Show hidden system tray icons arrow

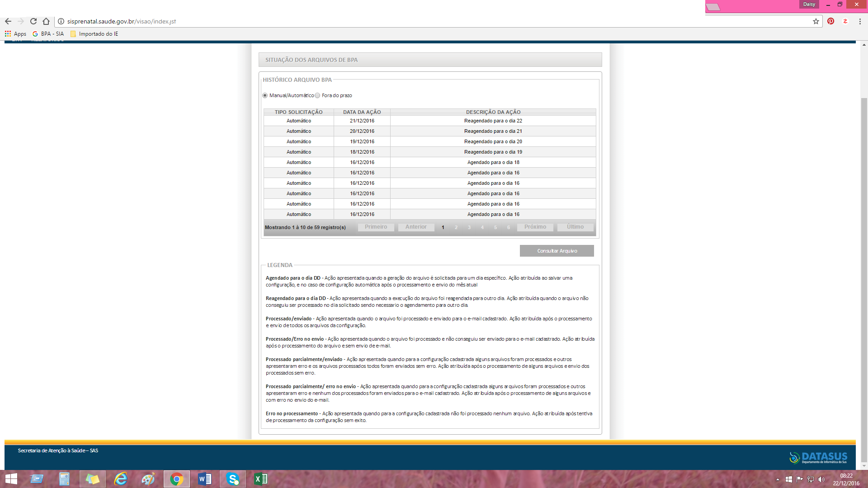coord(778,479)
